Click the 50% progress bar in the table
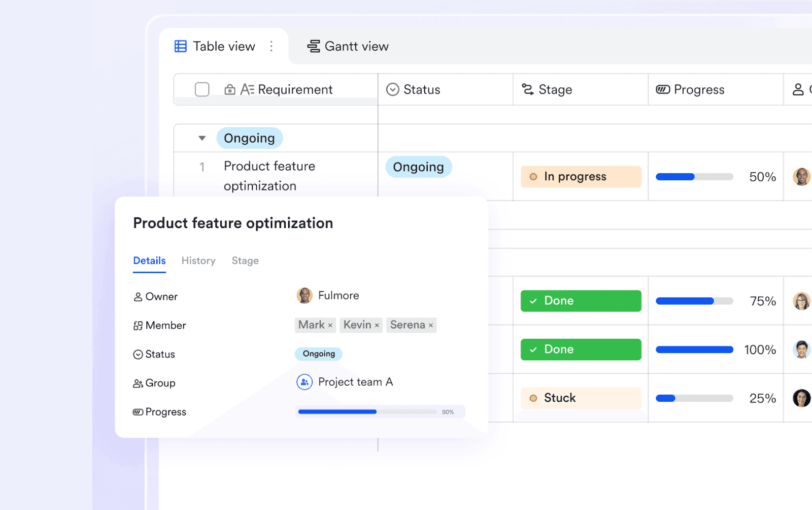 694,177
